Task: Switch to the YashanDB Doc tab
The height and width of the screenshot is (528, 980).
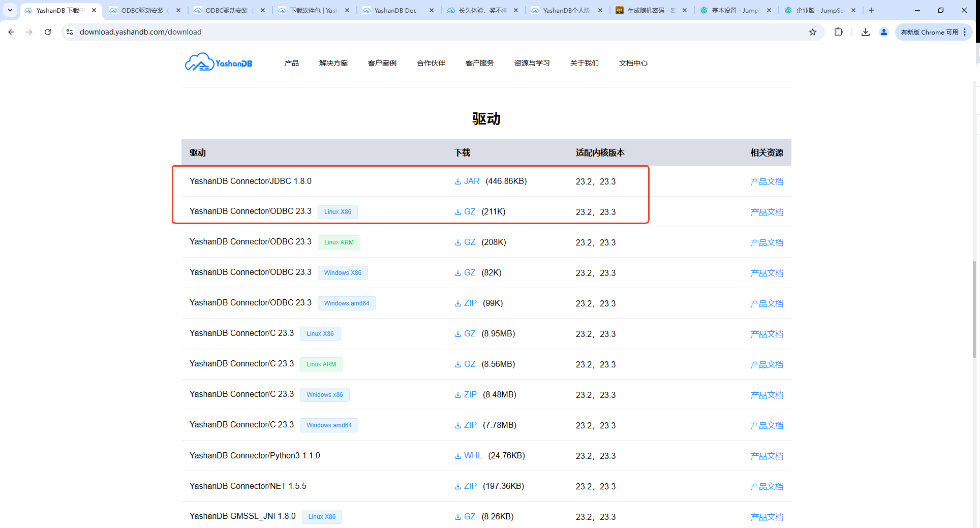Action: pyautogui.click(x=398, y=10)
